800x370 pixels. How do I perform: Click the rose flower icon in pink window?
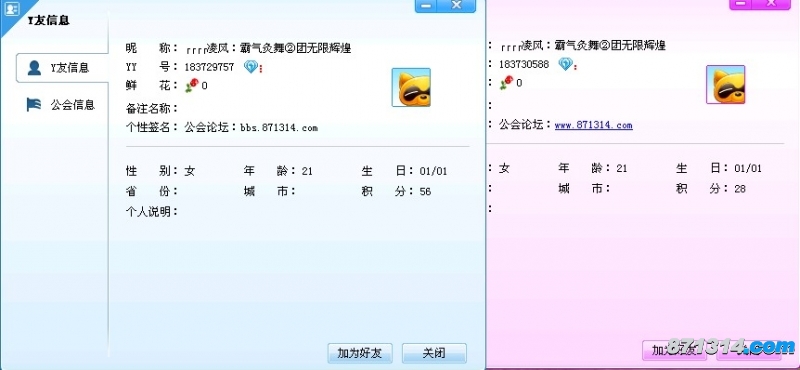click(x=506, y=83)
